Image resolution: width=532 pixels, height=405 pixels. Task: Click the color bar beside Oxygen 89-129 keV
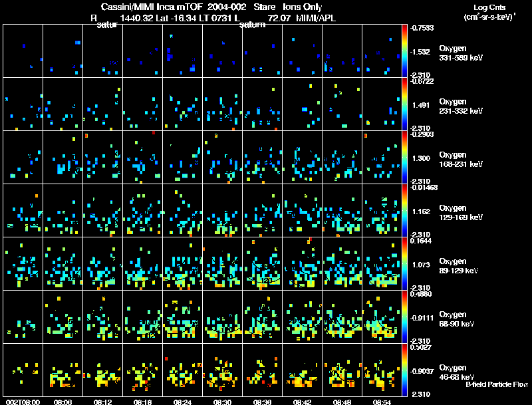click(x=404, y=263)
